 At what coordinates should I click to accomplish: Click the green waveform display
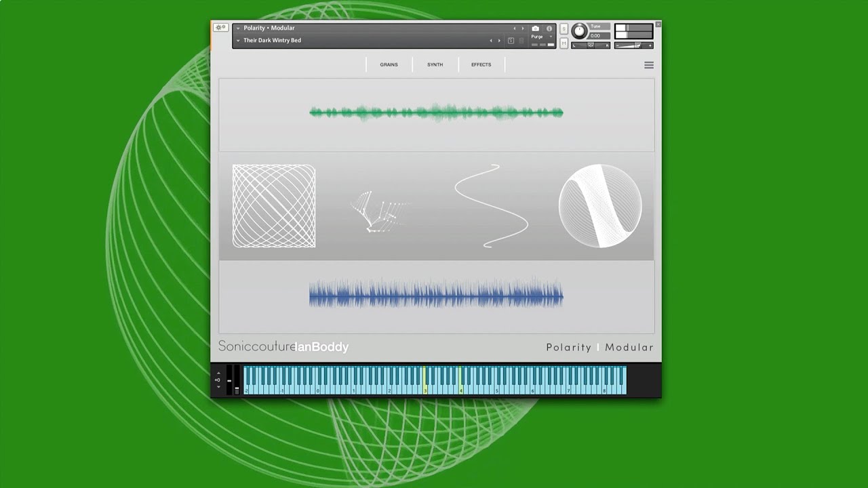(436, 113)
